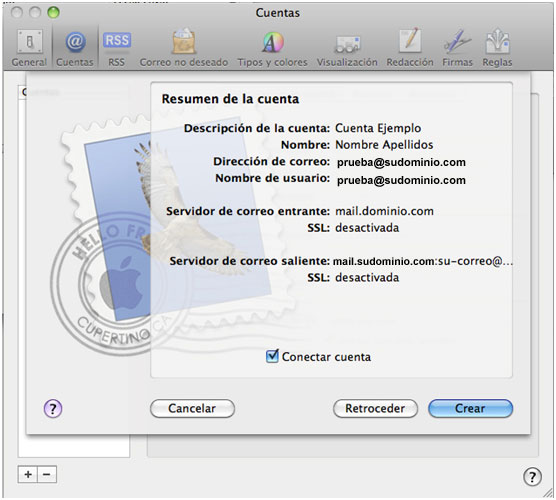
Task: Open the RSS preferences pane
Action: [x=117, y=48]
